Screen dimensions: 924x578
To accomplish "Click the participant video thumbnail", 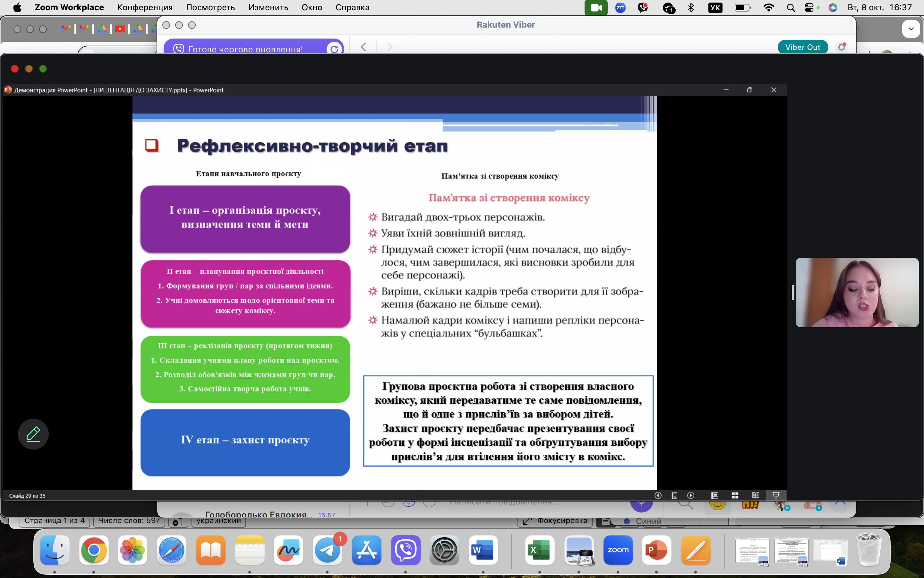I will click(857, 293).
